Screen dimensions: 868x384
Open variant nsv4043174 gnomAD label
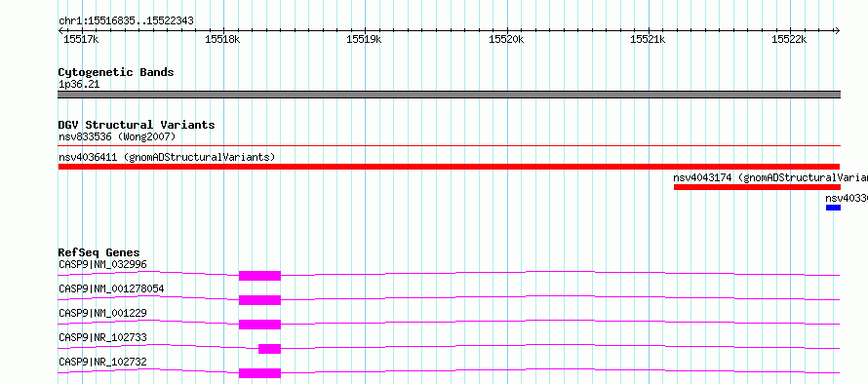tap(770, 177)
